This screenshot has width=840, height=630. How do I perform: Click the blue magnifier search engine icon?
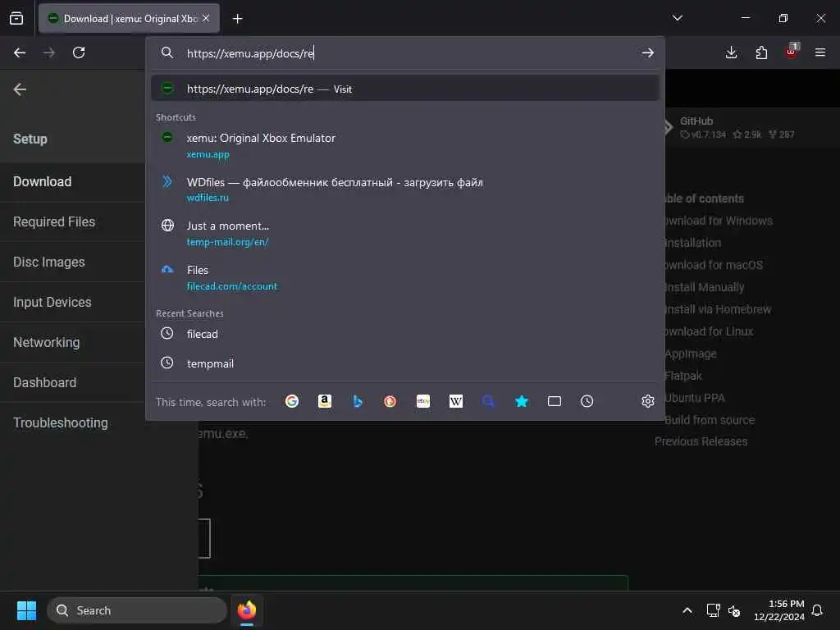tap(488, 401)
